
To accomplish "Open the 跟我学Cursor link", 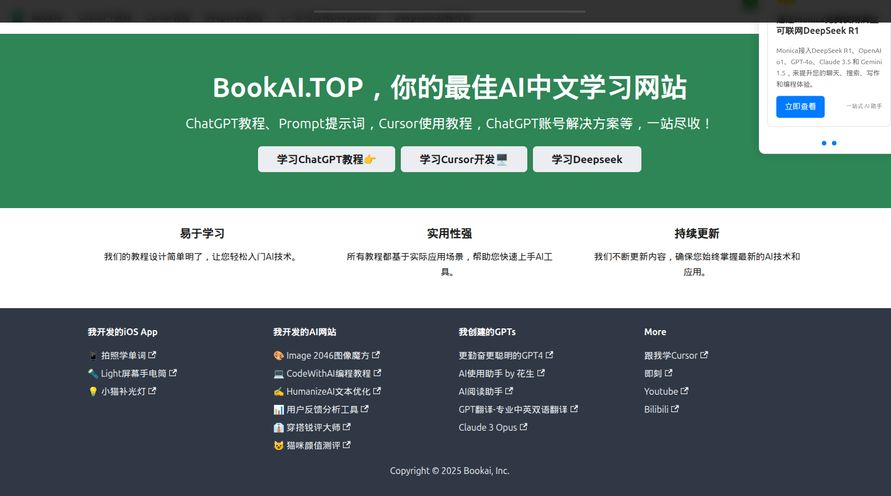I will [676, 355].
